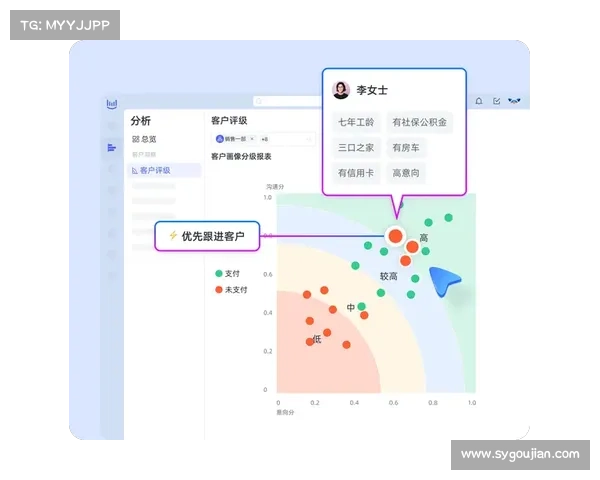The height and width of the screenshot is (480, 600).
Task: Click the 有信用卡 tag
Action: (356, 173)
